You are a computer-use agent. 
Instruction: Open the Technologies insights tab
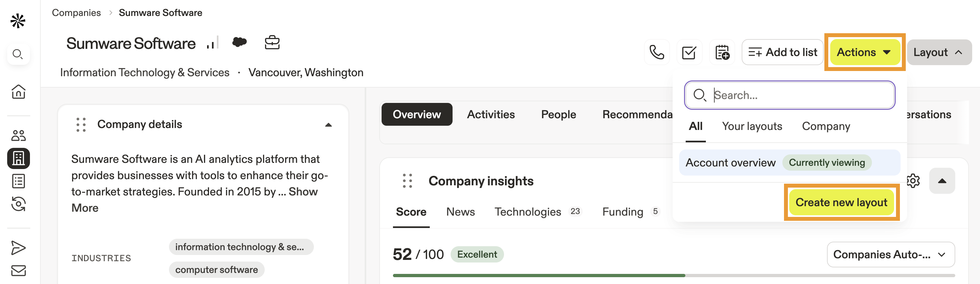coord(528,212)
